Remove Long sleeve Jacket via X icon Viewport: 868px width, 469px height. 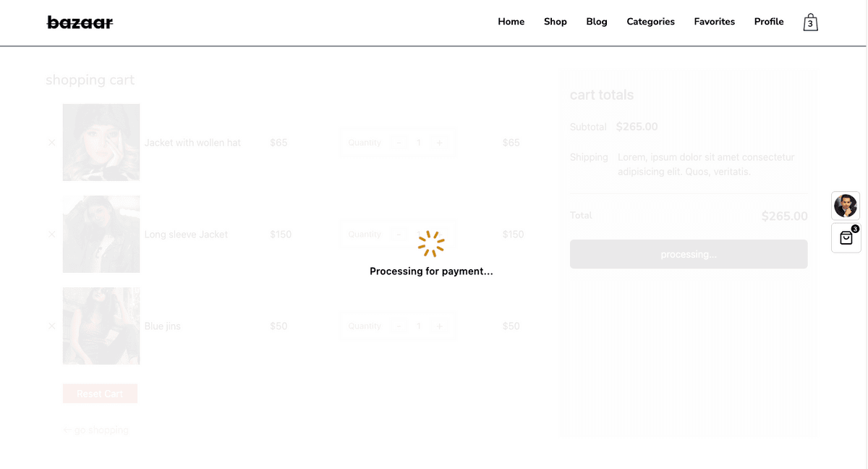pyautogui.click(x=51, y=234)
